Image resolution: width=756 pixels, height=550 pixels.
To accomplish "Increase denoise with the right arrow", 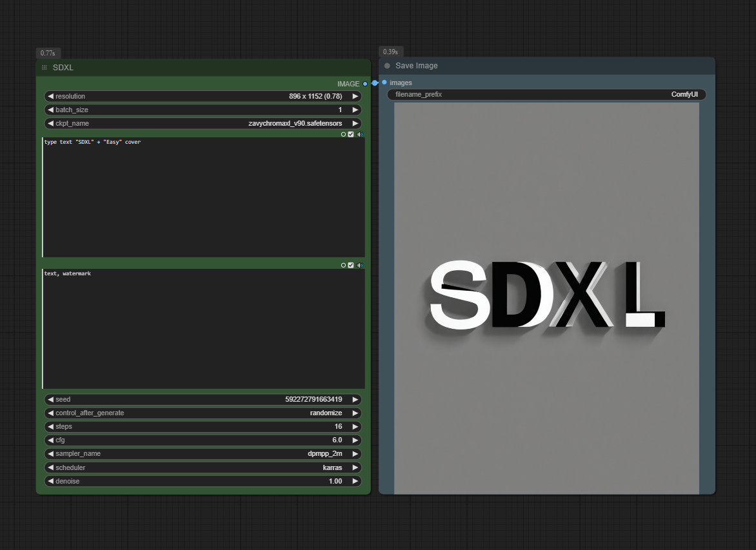I will tap(355, 481).
